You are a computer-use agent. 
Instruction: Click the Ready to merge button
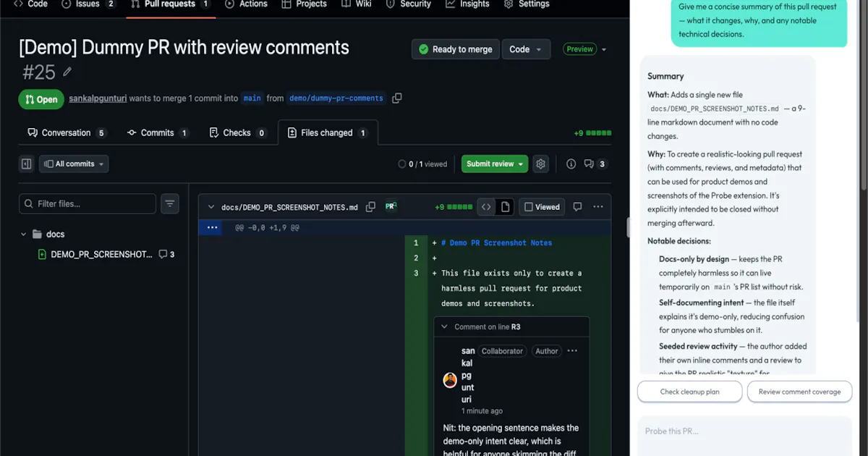click(x=455, y=49)
